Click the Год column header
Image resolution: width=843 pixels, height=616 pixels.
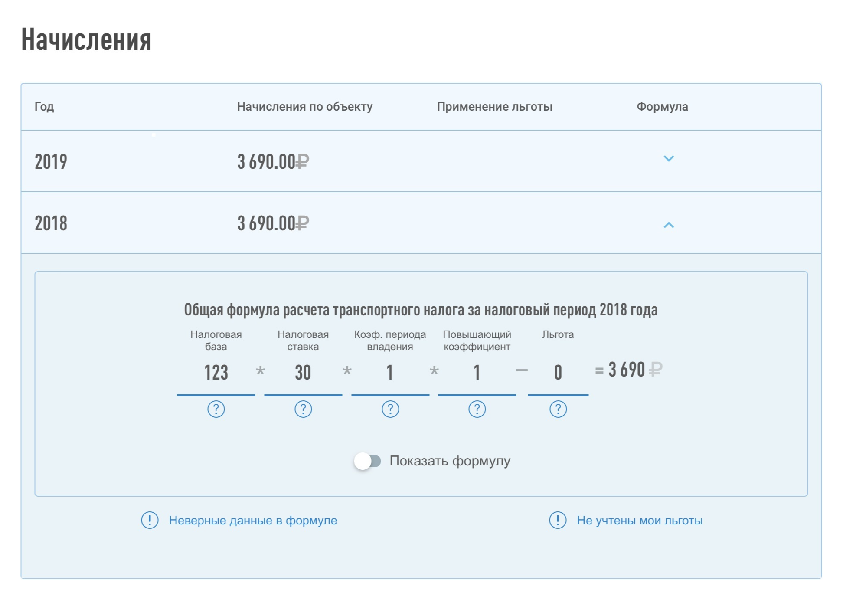[x=44, y=107]
